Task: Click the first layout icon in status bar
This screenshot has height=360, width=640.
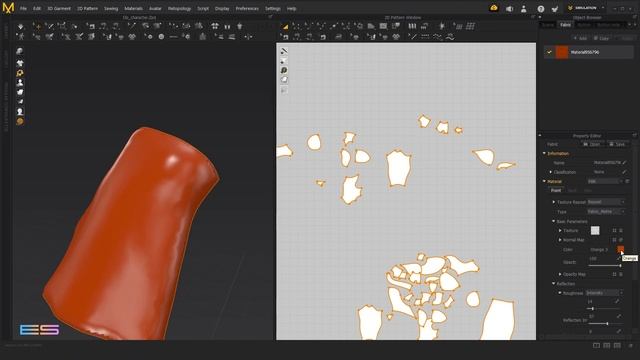Action: (596, 345)
